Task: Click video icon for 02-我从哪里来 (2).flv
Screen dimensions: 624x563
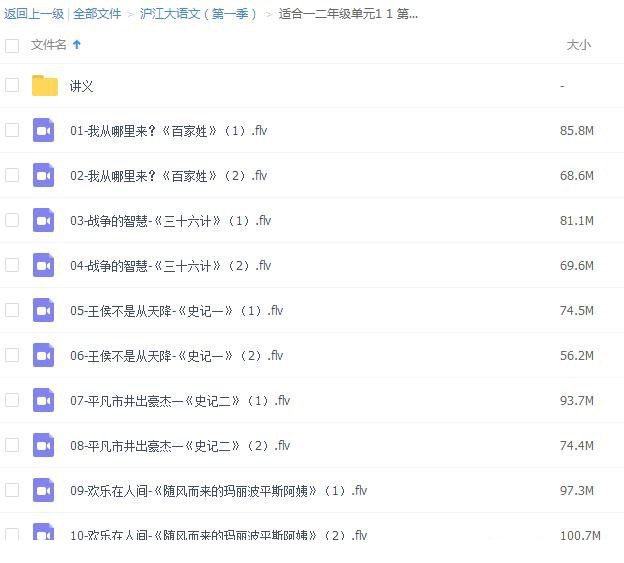Action: pos(43,175)
